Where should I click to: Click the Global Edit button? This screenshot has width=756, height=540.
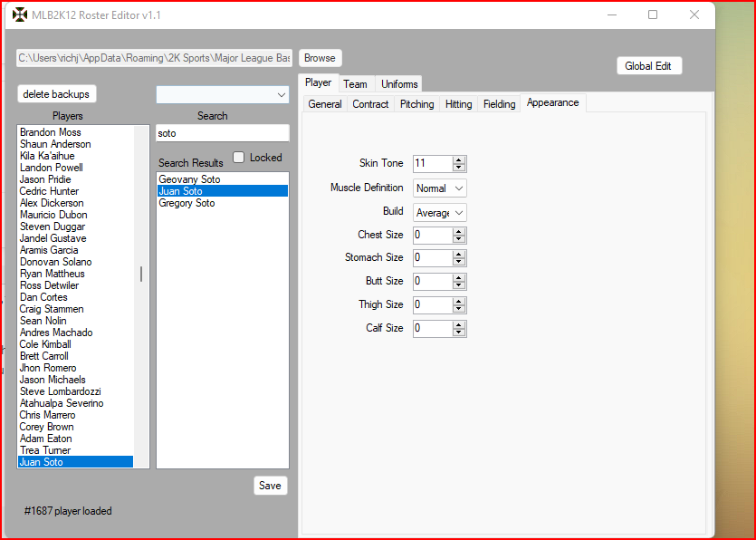[x=648, y=66]
